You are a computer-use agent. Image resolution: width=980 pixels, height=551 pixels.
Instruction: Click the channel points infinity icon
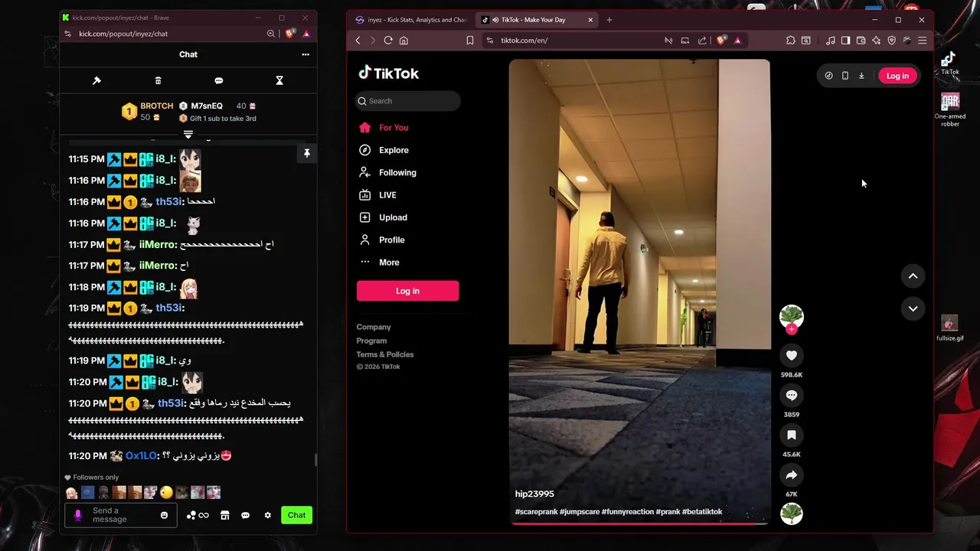[x=204, y=515]
